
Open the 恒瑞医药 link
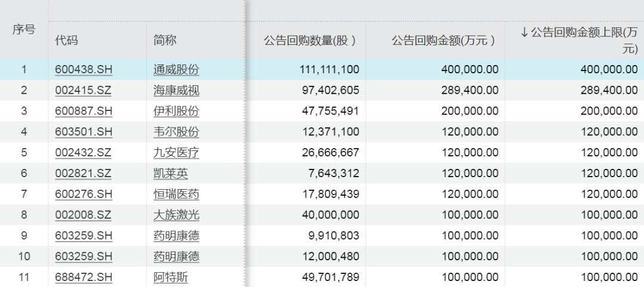(176, 194)
